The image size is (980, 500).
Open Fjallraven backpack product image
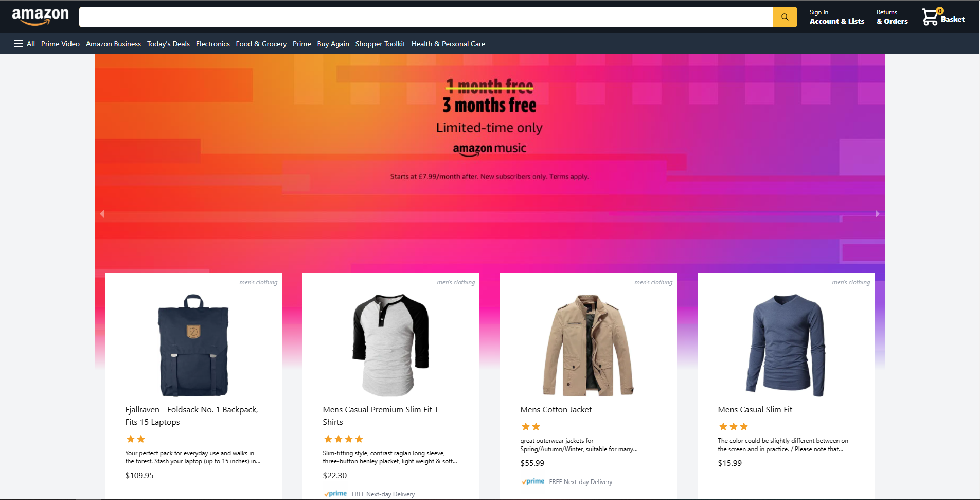tap(193, 345)
